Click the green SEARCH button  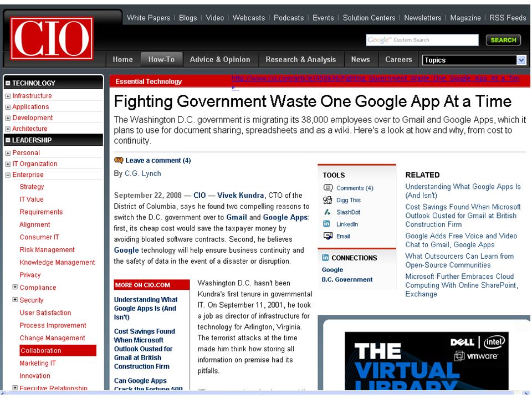[503, 40]
